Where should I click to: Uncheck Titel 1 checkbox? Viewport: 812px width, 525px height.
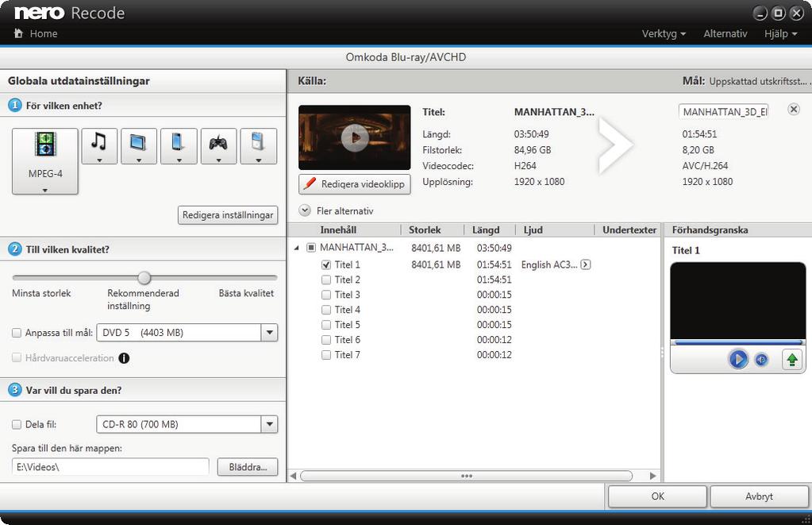pyautogui.click(x=325, y=264)
